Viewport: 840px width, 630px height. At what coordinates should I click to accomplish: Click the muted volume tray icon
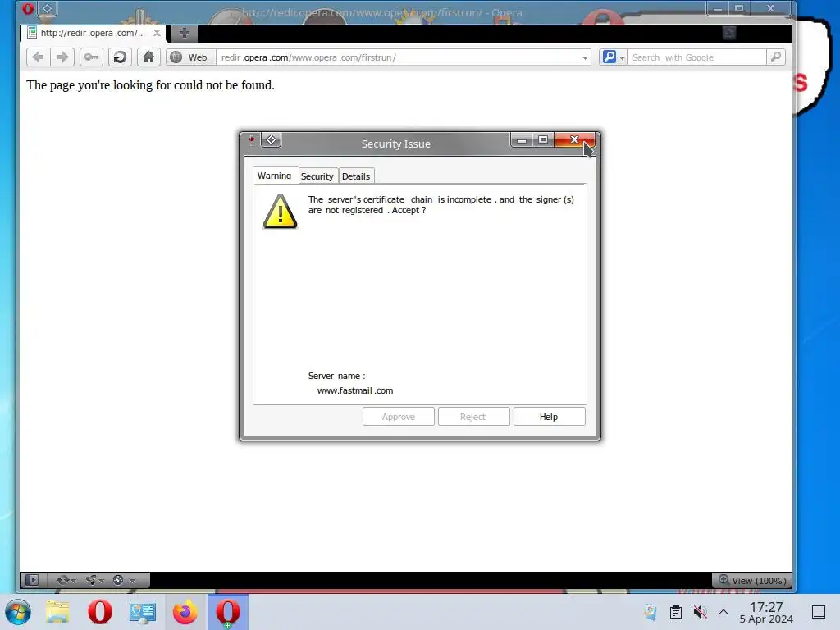click(700, 612)
